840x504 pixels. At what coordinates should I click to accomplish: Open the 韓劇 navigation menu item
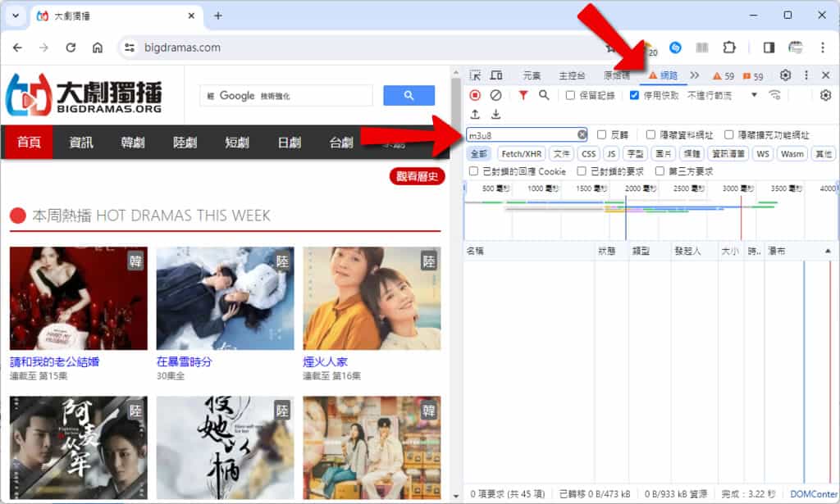(x=133, y=143)
